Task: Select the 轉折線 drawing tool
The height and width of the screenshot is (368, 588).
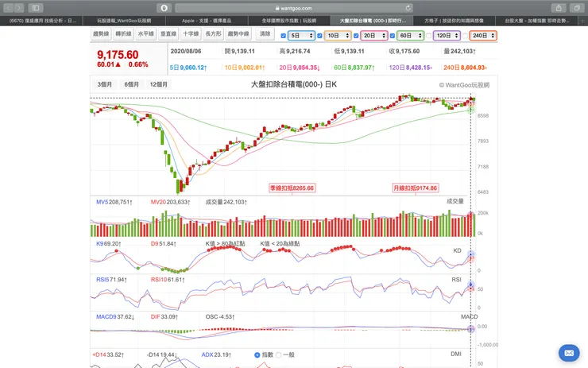Action: [123, 33]
